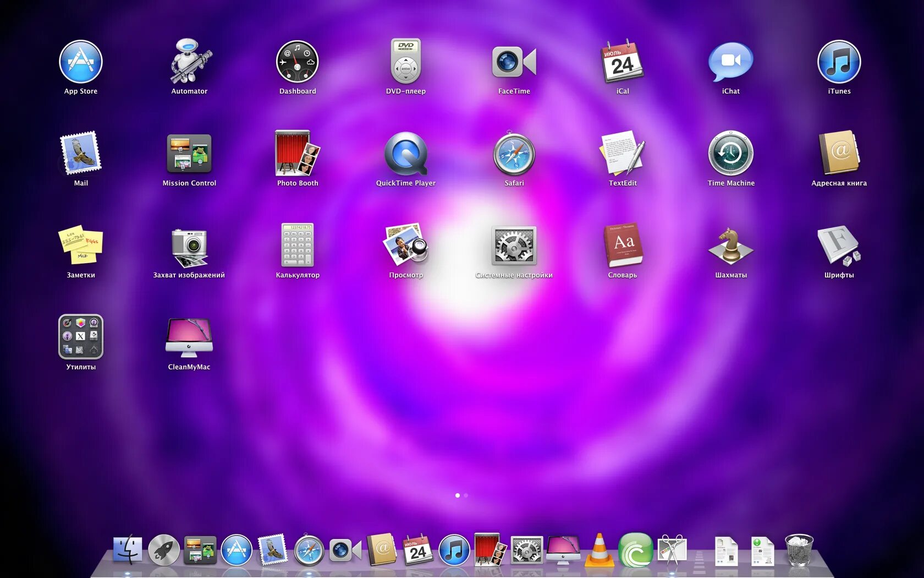The width and height of the screenshot is (924, 578).
Task: Open Dashboard from Launchpad
Action: 298,62
